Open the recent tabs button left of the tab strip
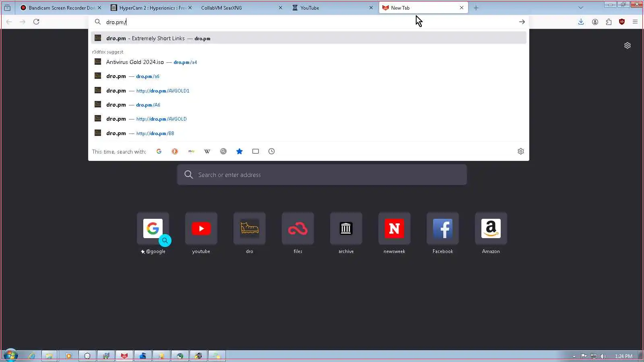 coord(7,8)
